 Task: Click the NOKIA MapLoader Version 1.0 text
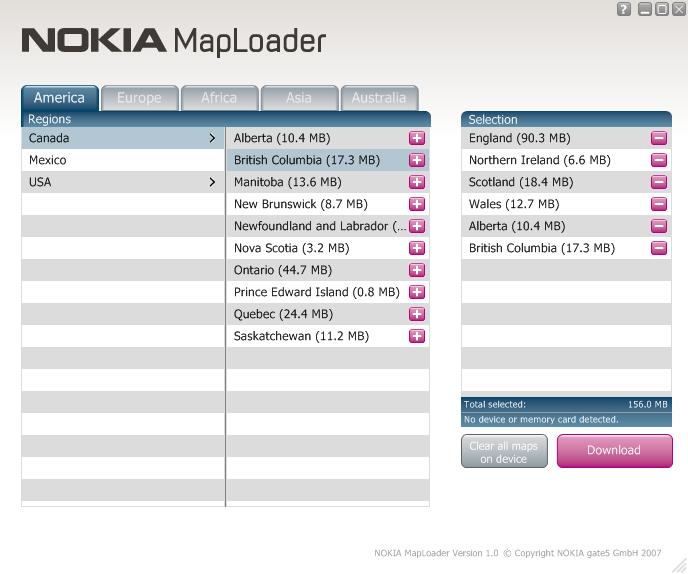click(436, 553)
